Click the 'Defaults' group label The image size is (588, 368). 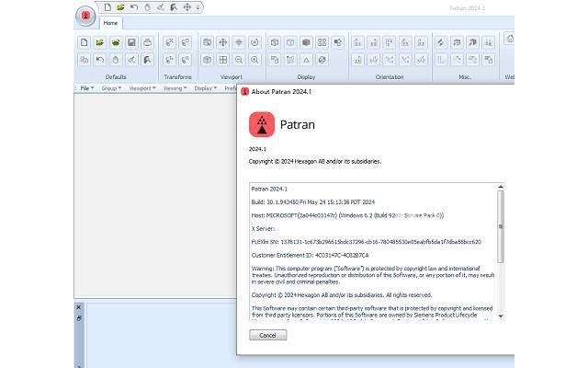click(x=116, y=77)
